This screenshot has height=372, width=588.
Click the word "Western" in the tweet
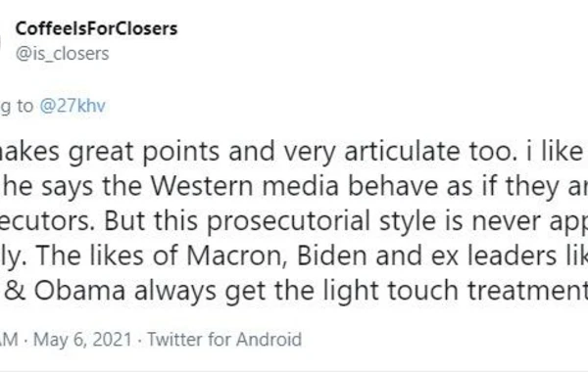[x=202, y=186]
